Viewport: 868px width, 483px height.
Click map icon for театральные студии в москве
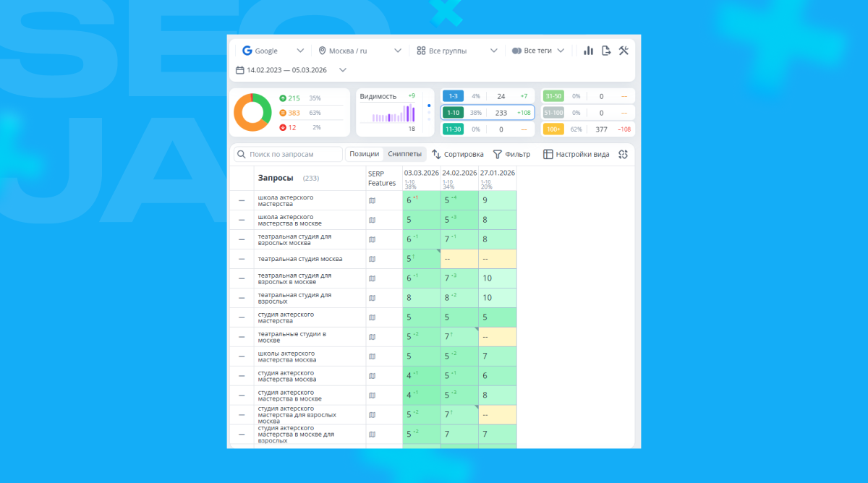[373, 337]
